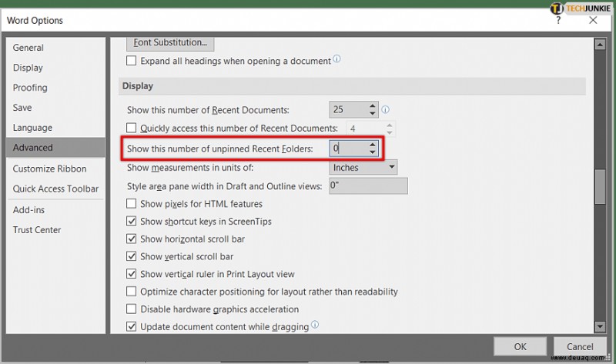Enable Quickly access this number of Recent Documents
Image resolution: width=616 pixels, height=364 pixels.
(131, 128)
